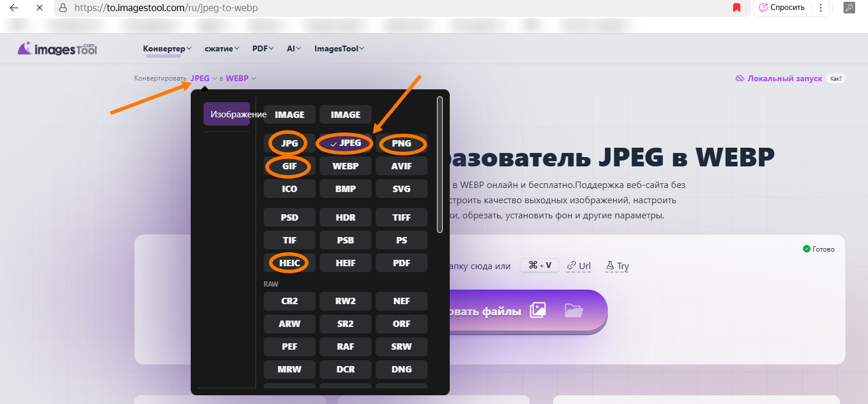Pick the SRW raw format
The height and width of the screenshot is (404, 868).
coord(402,347)
